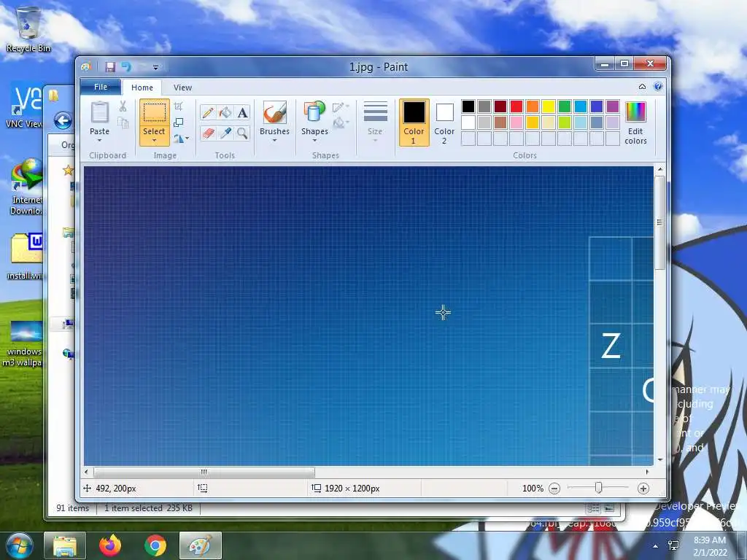Click the Paint application icon in title bar
The height and width of the screenshot is (560, 747).
[86, 67]
